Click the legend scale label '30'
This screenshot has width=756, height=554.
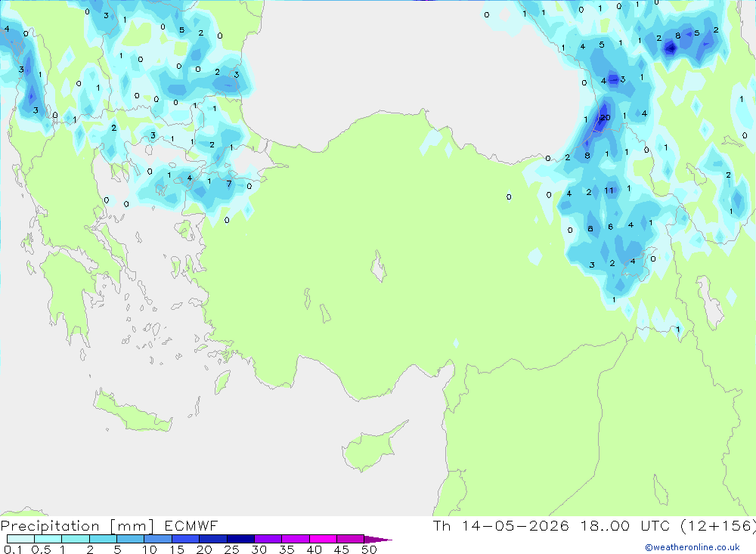(x=259, y=549)
